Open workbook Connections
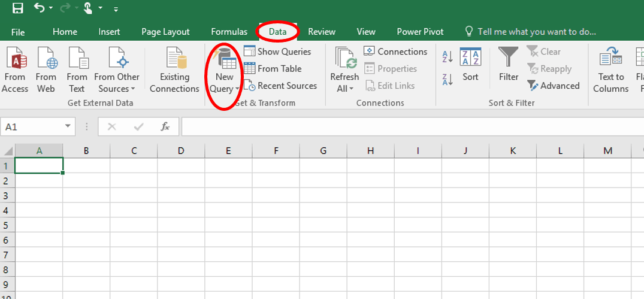The width and height of the screenshot is (644, 299). click(x=396, y=52)
